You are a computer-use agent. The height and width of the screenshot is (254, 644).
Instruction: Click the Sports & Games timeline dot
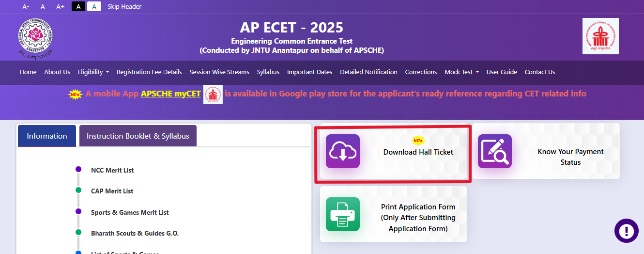coord(78,211)
